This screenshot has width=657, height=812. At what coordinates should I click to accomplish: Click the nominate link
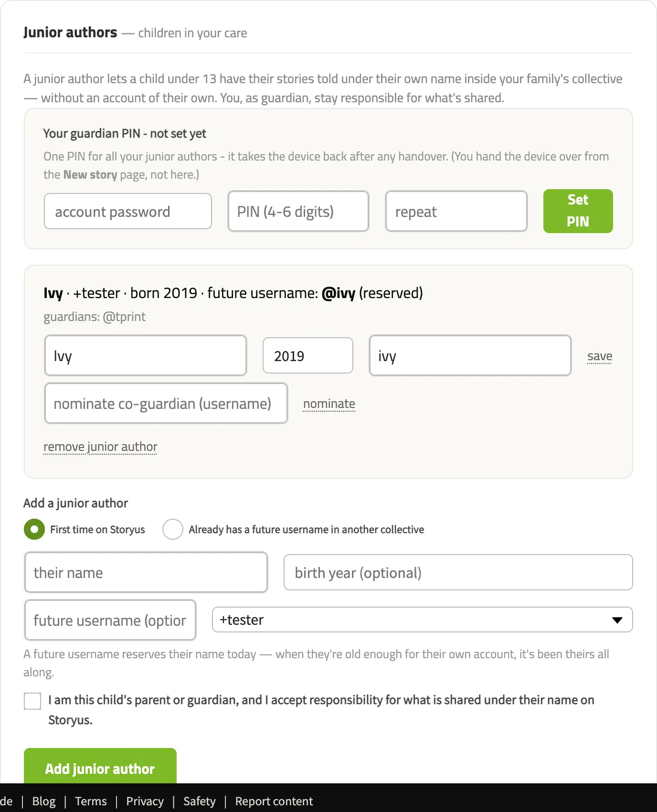click(329, 404)
